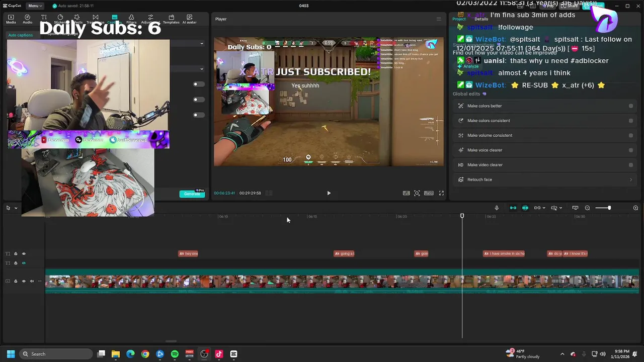This screenshot has width=644, height=362.
Task: Open the Text tool panel
Action: pyautogui.click(x=44, y=19)
